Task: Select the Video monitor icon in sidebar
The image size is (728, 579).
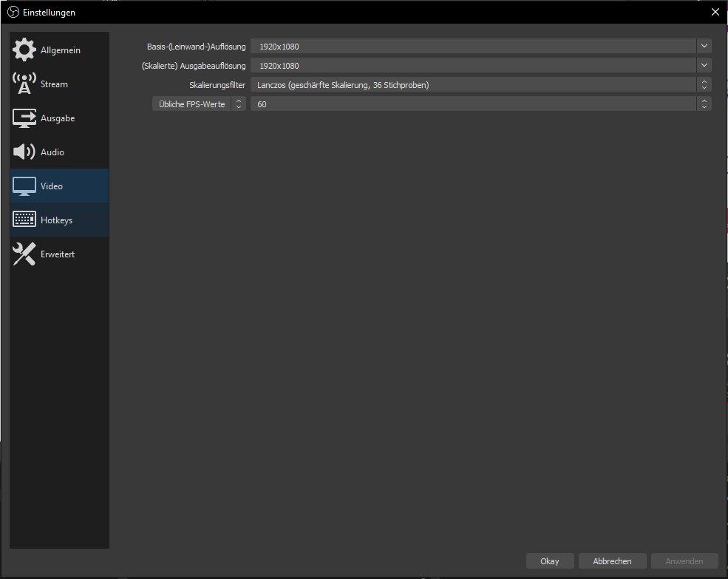Action: tap(24, 186)
